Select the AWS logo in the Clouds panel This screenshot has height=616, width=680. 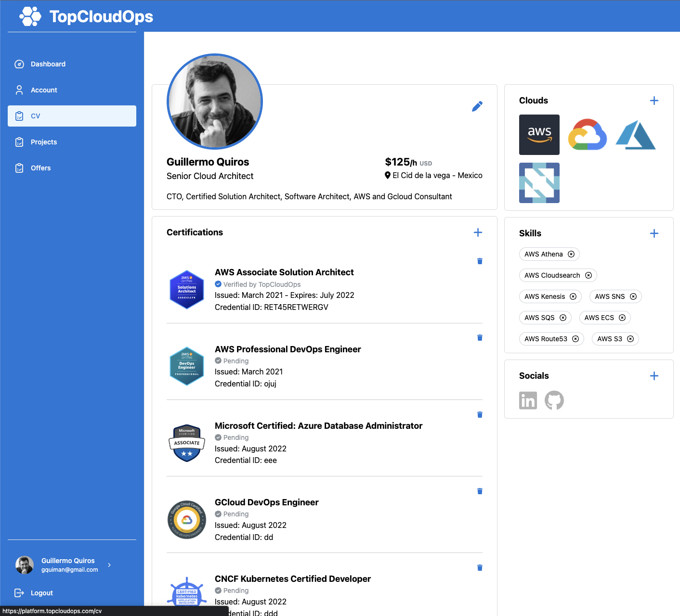tap(539, 135)
